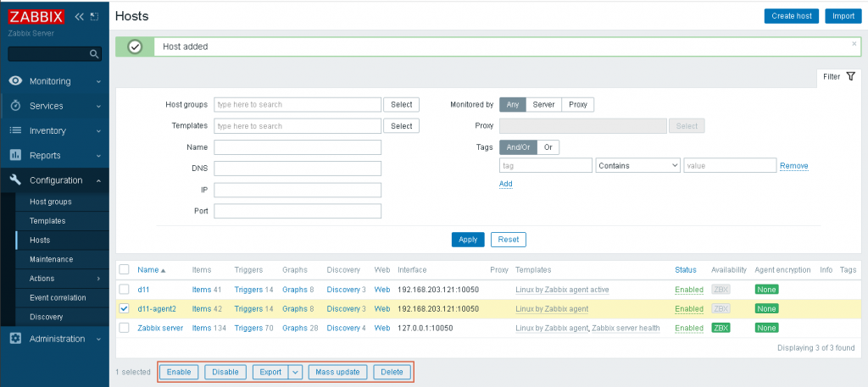Toggle the select-all hosts checkbox
Screen dimensions: 868x387
(124, 269)
